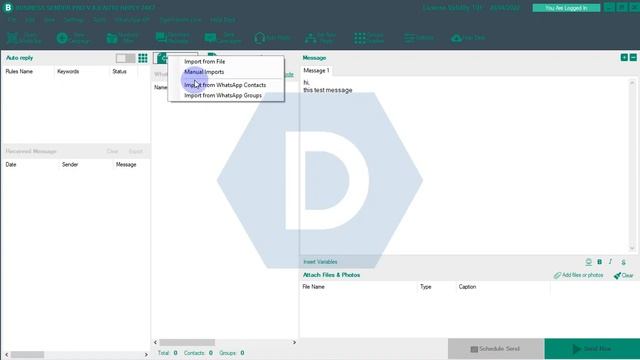The image size is (640, 360).
Task: Click the green minus icon in Message panel
Action: coord(633,58)
